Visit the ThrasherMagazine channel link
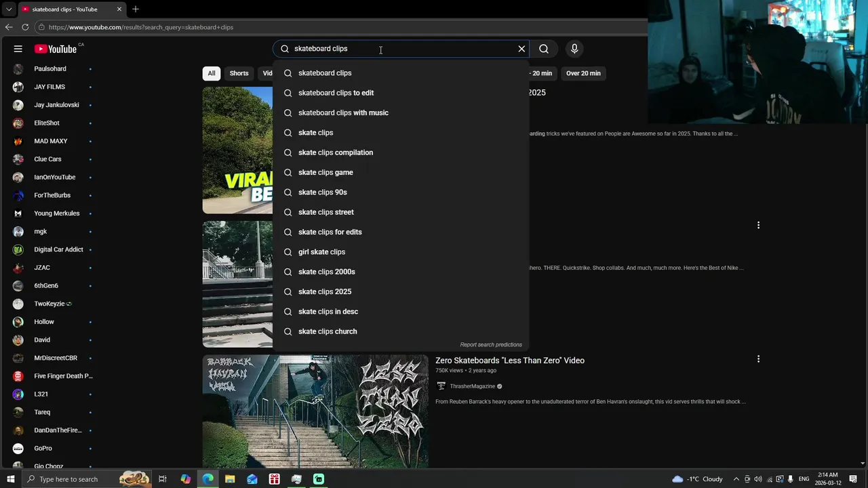868x488 pixels. pos(472,386)
